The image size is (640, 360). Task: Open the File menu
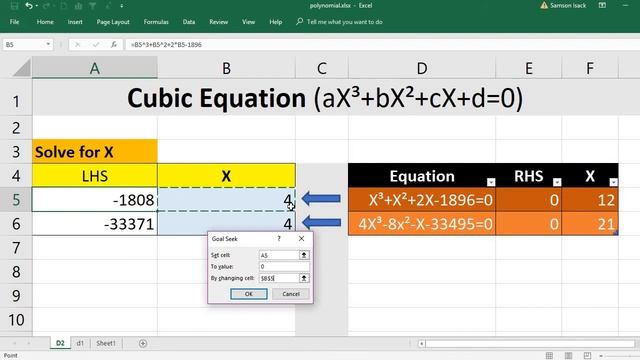coord(14,22)
